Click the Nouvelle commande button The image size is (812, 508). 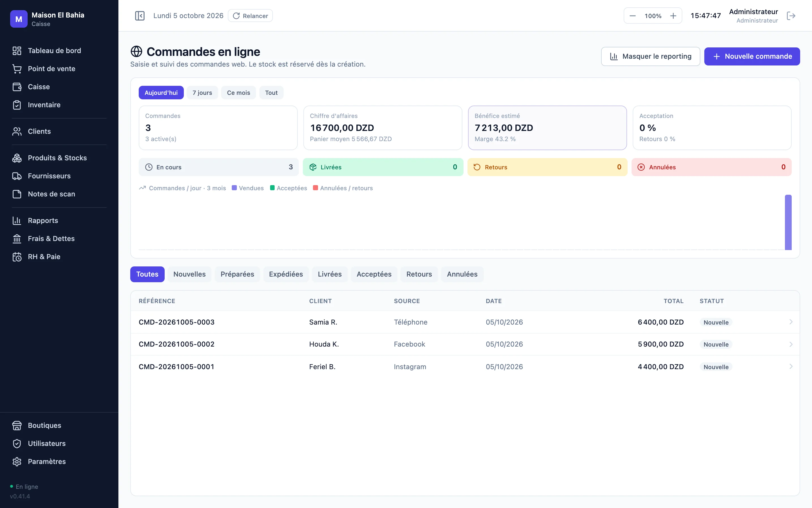coord(752,56)
